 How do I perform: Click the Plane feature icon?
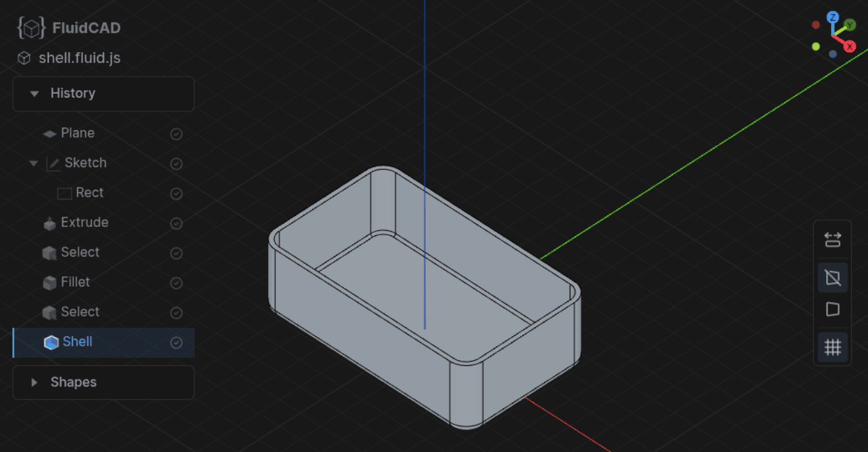pos(50,134)
